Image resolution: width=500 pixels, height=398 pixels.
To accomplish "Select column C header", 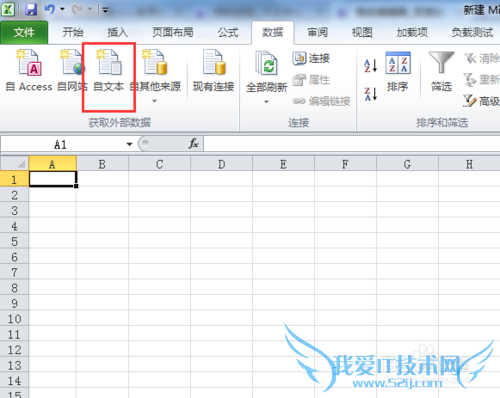I will coord(160,164).
